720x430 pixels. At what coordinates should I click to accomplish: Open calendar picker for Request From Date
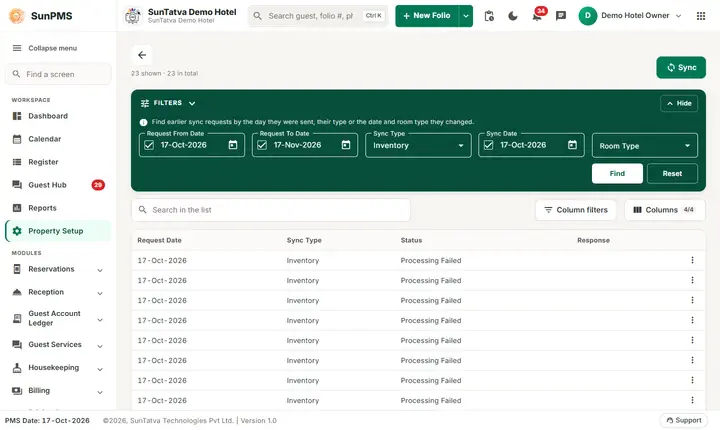(x=233, y=145)
